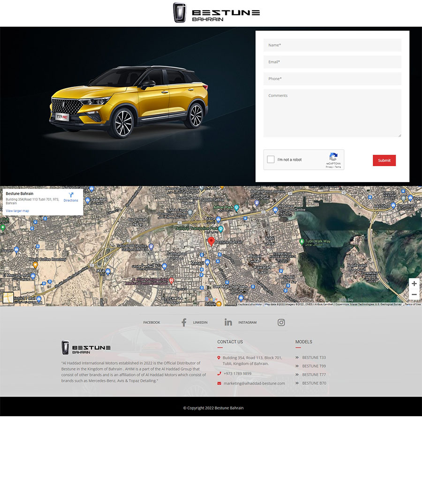Click the red Submit button
The width and height of the screenshot is (422, 504).
tap(384, 160)
